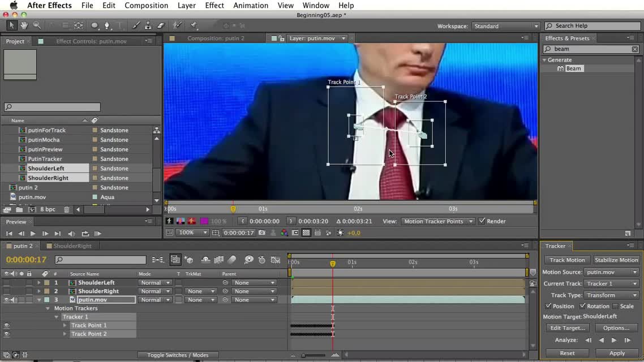Open the Current Track dropdown
644x362 pixels.
point(612,283)
